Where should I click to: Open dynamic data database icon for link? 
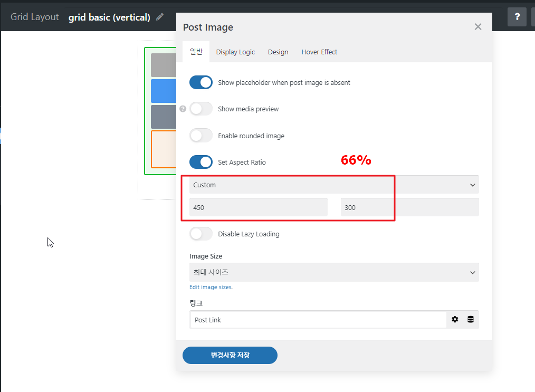[471, 319]
